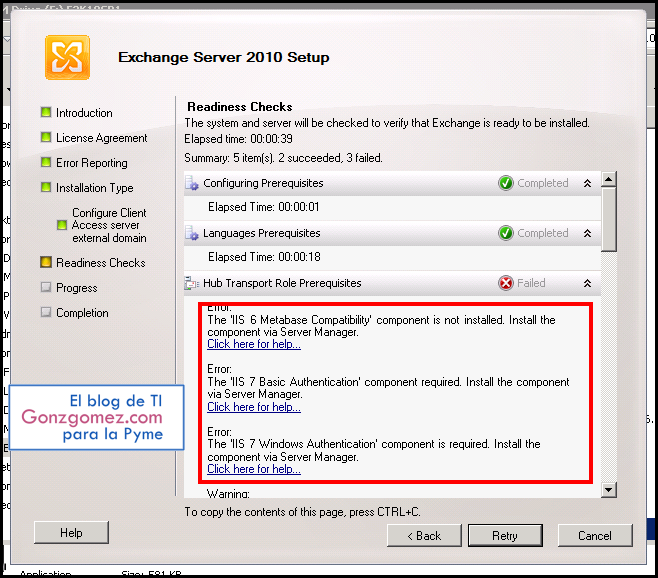658x578 pixels.
Task: Click the 'Elapsed time: 00:00:39' text
Action: click(238, 139)
